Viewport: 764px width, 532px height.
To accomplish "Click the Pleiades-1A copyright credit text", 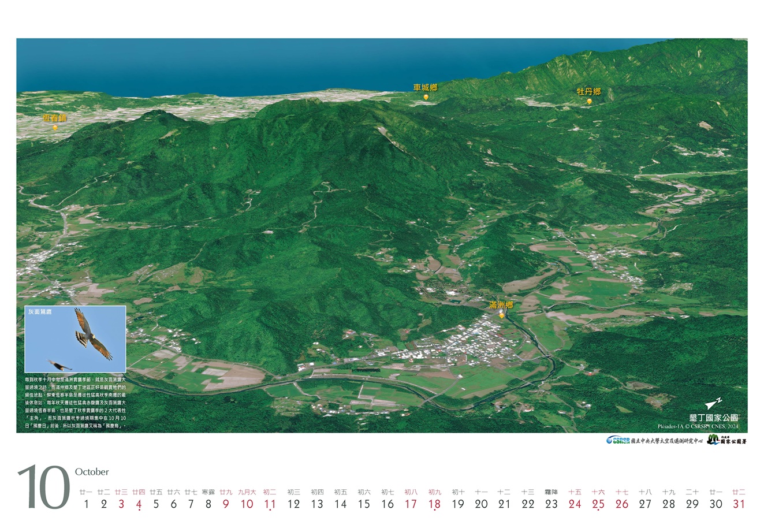I will tap(698, 427).
